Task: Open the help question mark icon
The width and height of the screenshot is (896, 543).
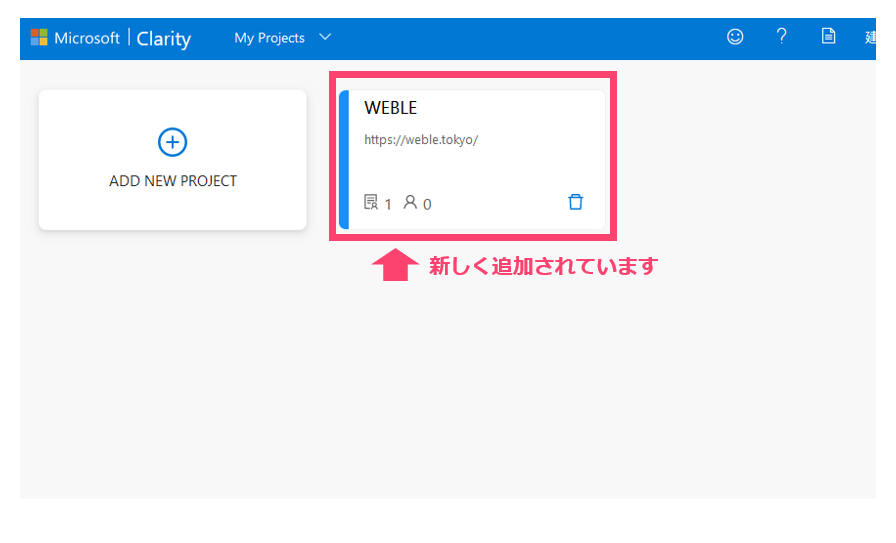Action: pos(782,37)
